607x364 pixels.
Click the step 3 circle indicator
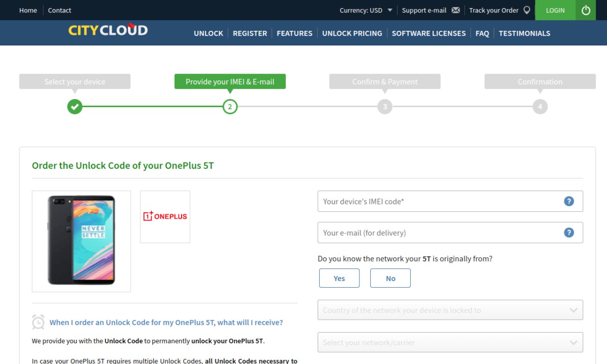click(x=385, y=107)
